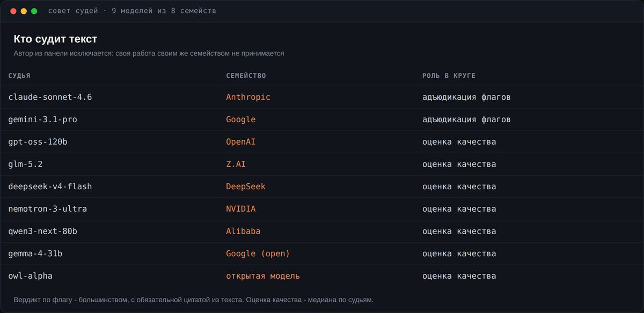Viewport: 644px width, 313px height.
Task: Click the red close window dot
Action: (x=13, y=11)
